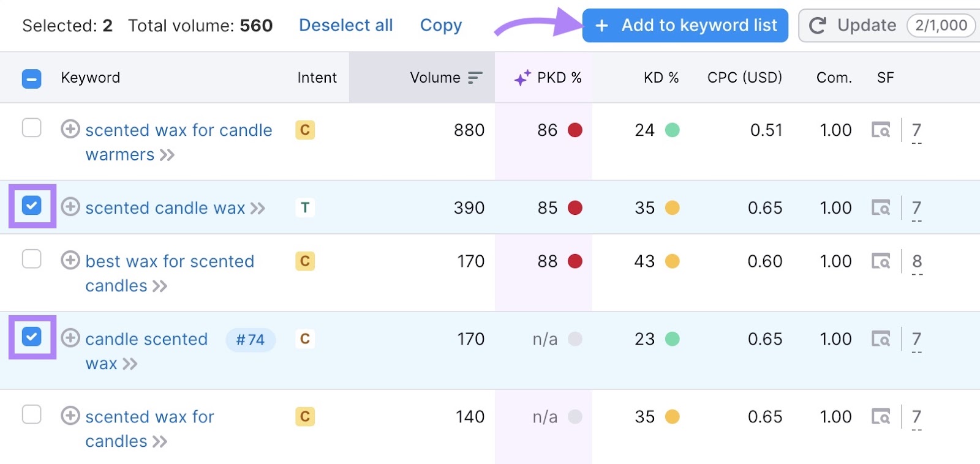
Task: Sort table by Com. column header
Action: (834, 78)
